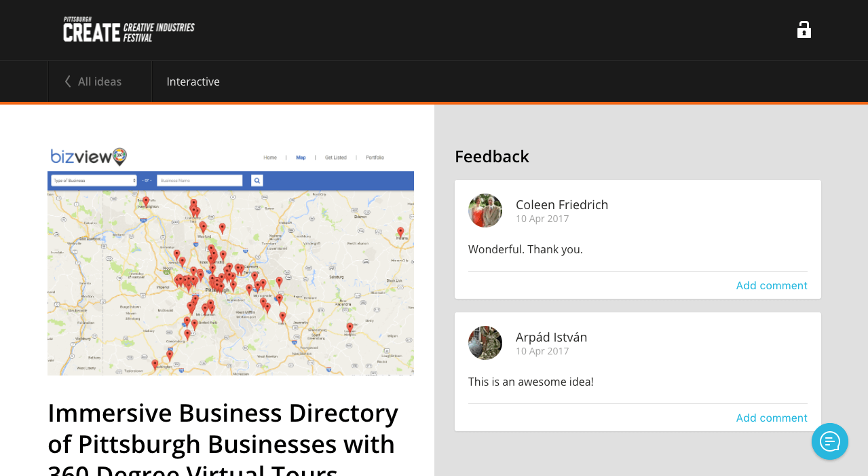Image resolution: width=868 pixels, height=476 pixels.
Task: Click the unlocked padlock login icon
Action: 804,30
